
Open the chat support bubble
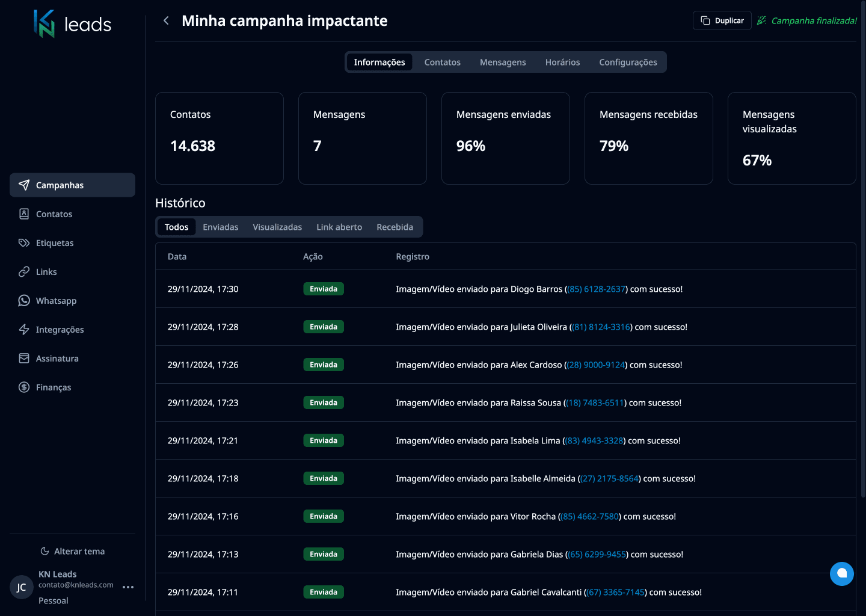[x=842, y=573]
